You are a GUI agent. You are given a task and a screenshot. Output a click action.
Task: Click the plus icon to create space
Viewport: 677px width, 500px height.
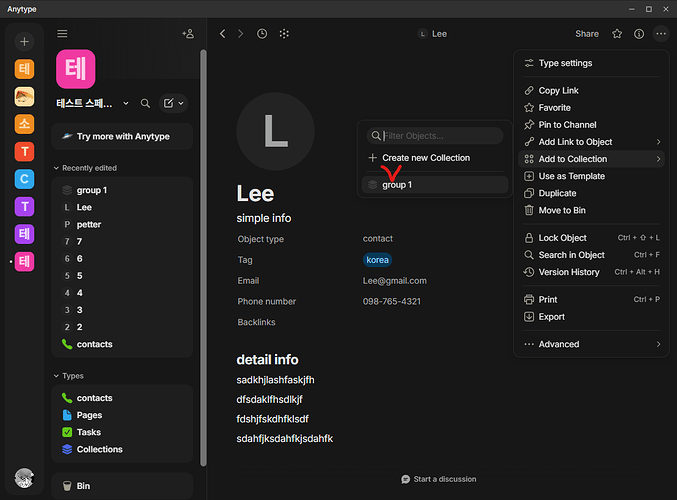[x=24, y=41]
